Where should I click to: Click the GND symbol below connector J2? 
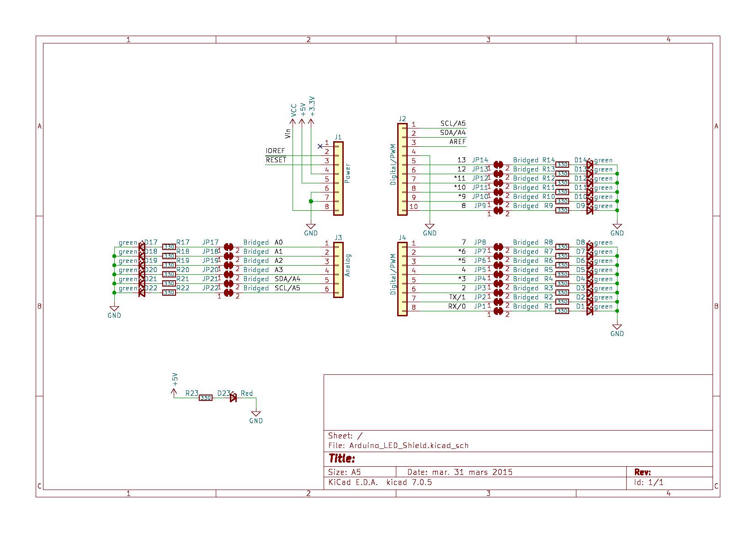coord(429,227)
